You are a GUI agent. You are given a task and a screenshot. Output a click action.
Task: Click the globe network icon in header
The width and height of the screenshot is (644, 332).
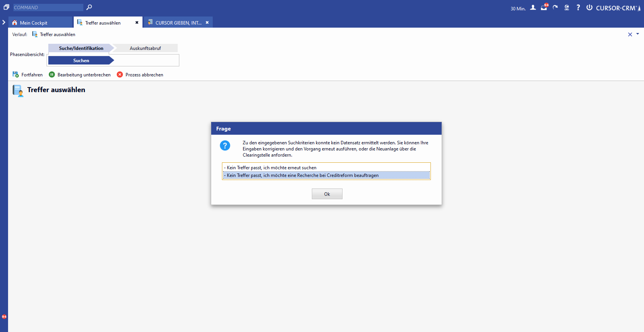(x=566, y=8)
